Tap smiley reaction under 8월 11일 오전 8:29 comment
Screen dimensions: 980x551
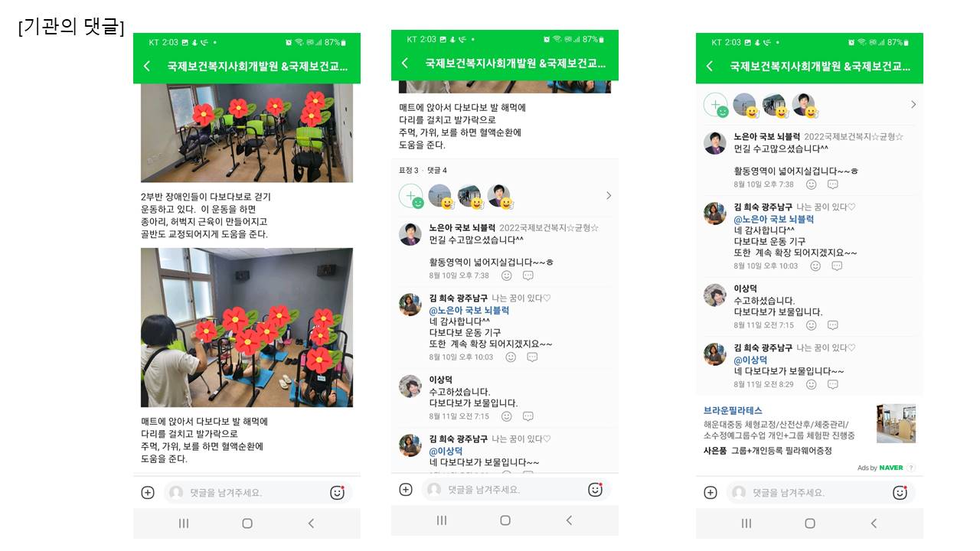point(812,384)
